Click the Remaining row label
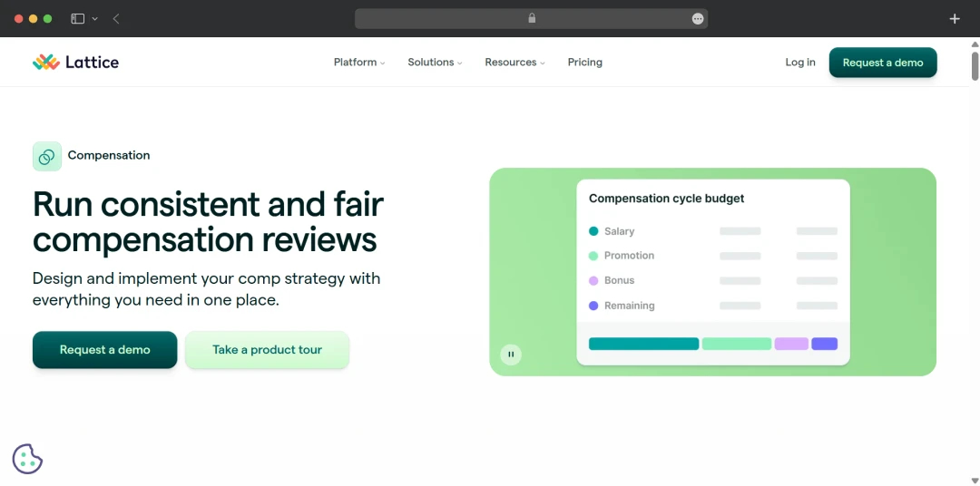Screen dimensions: 980x486 point(630,306)
